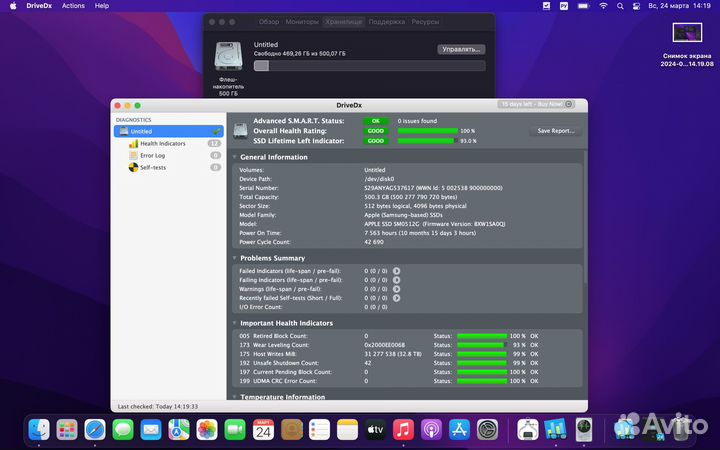Click storage usage bar in back window

[x=370, y=66]
